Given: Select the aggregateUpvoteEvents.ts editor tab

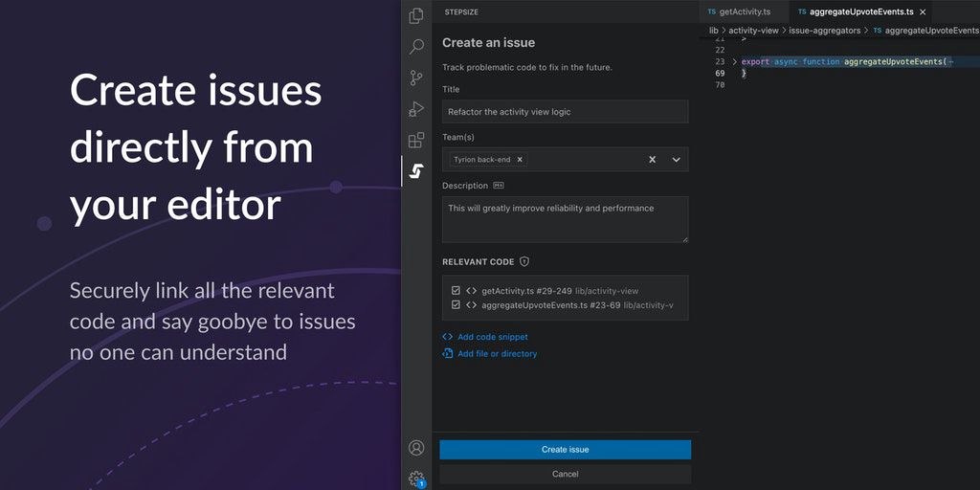Looking at the screenshot, I should pyautogui.click(x=860, y=11).
